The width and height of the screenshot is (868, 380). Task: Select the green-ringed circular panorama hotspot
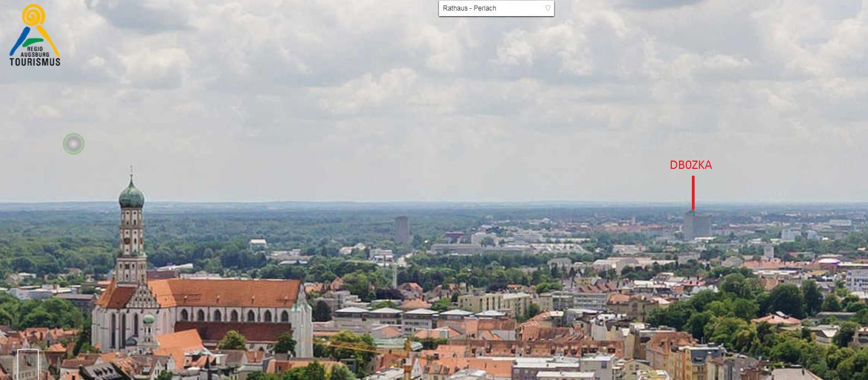tap(73, 144)
